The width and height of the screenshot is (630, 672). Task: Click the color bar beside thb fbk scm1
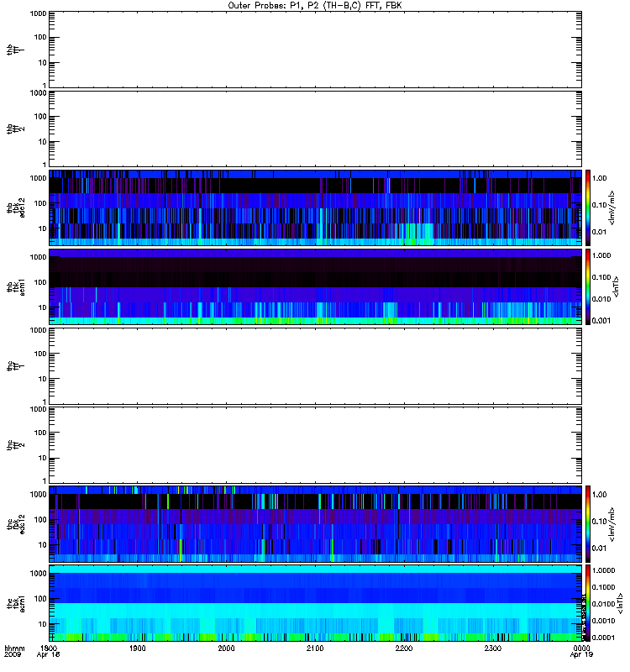point(588,286)
